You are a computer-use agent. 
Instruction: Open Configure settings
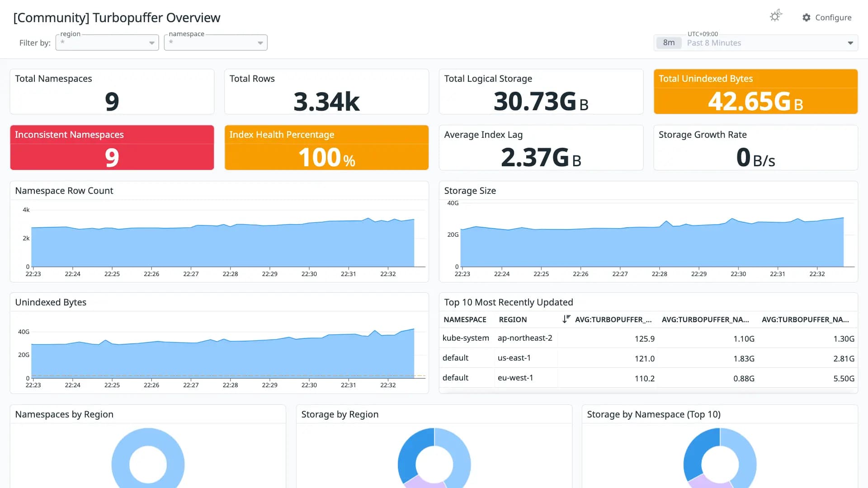826,18
